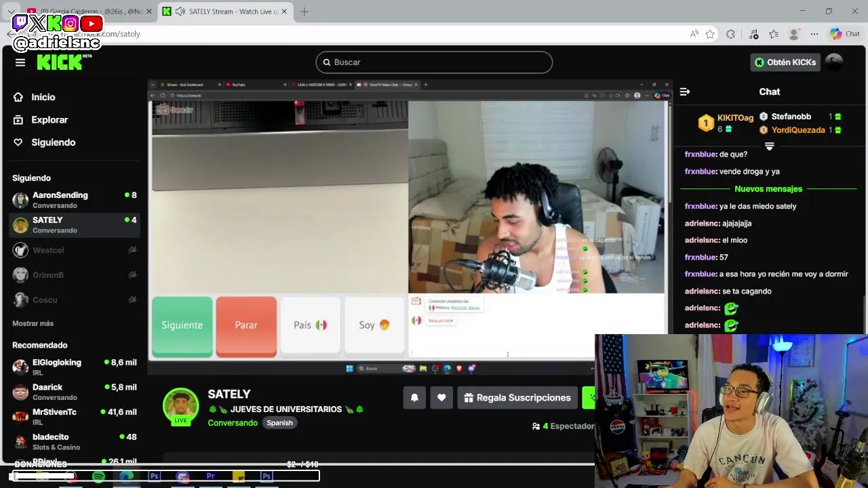
Task: Expand the list with Mostrar más
Action: coord(33,323)
